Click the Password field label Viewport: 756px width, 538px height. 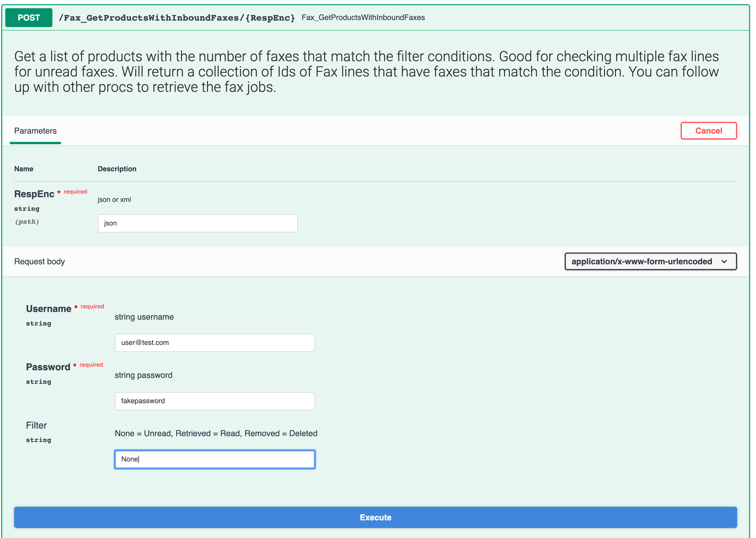click(48, 367)
